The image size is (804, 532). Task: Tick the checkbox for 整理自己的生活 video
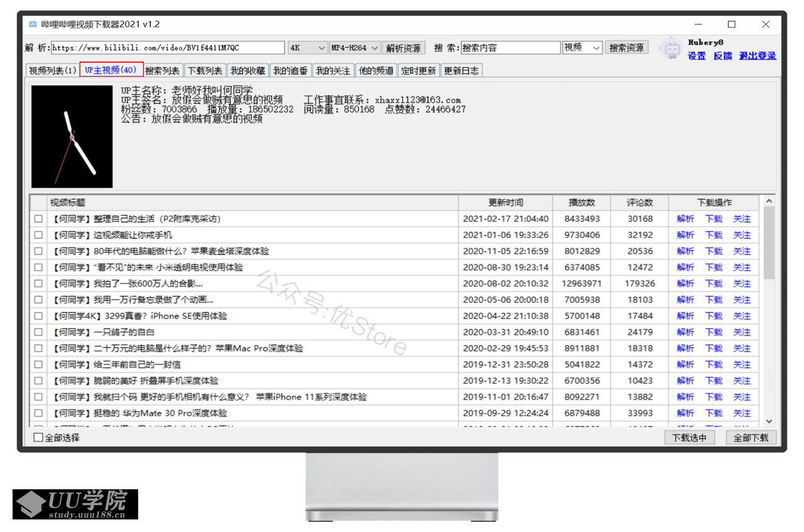click(38, 219)
